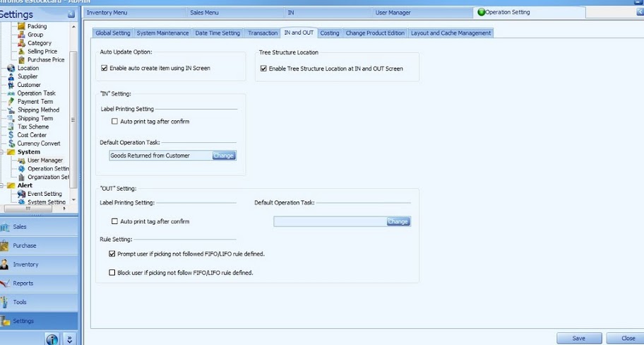Open Shipping Term settings
Viewport: 644px width, 345px height.
click(35, 119)
